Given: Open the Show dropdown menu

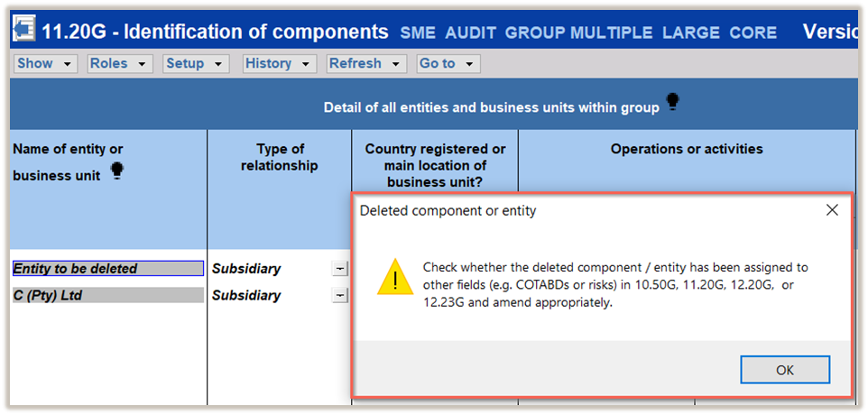Looking at the screenshot, I should coord(46,64).
